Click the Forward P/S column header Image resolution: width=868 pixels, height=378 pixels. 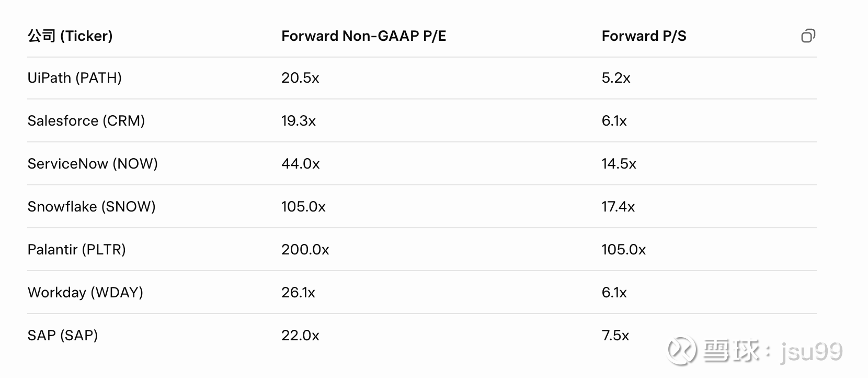click(x=644, y=36)
